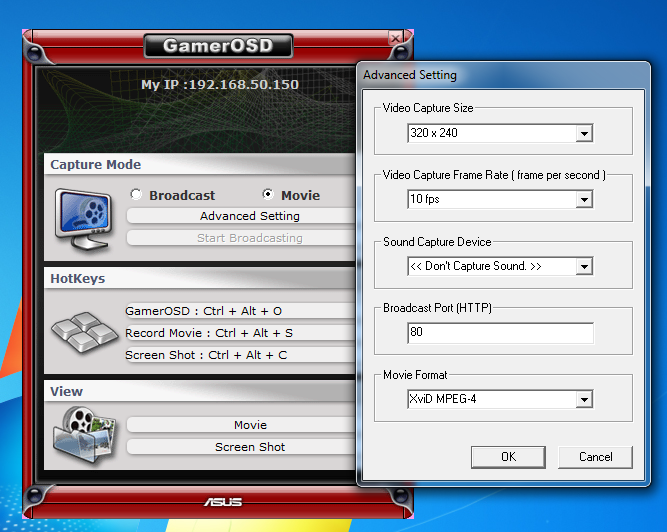Expand the Video Capture Size dropdown arrow

[584, 134]
